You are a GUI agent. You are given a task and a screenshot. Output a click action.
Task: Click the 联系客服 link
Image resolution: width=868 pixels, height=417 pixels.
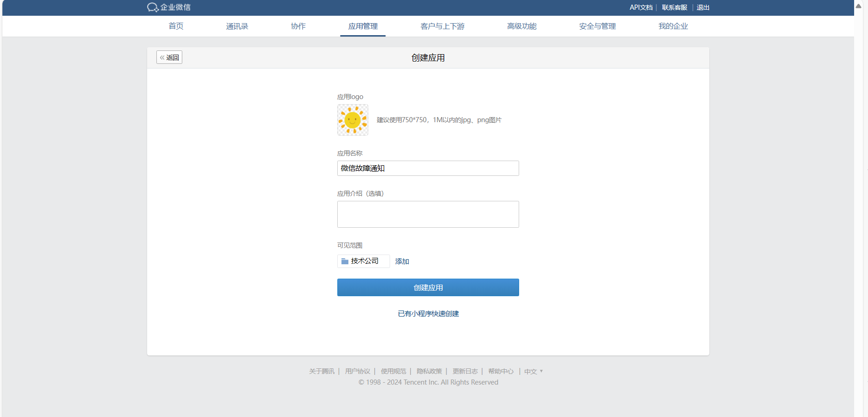tap(675, 7)
